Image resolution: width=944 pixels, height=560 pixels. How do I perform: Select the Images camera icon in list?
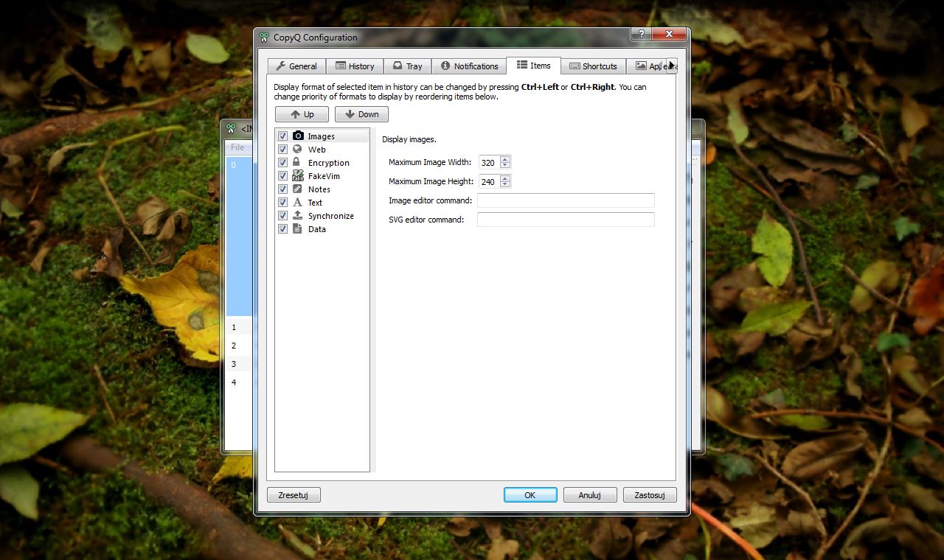(x=298, y=136)
